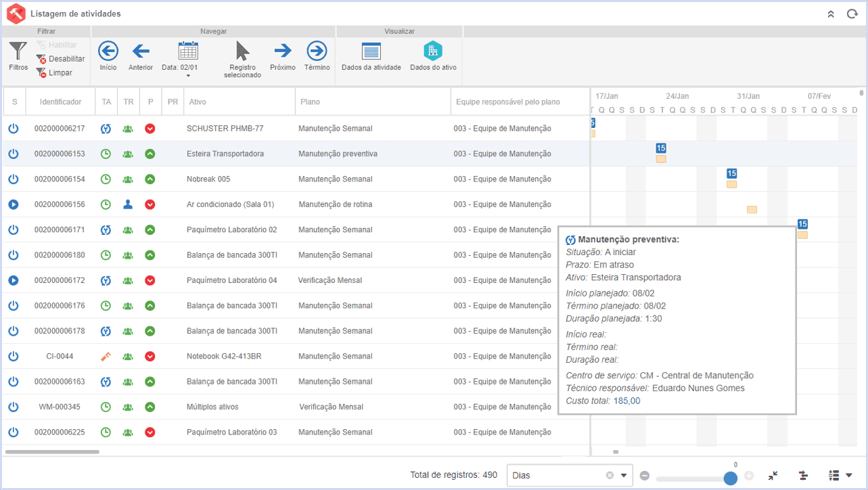
Task: Click Paquímetro Laboratório 03 cell
Action: point(232,432)
